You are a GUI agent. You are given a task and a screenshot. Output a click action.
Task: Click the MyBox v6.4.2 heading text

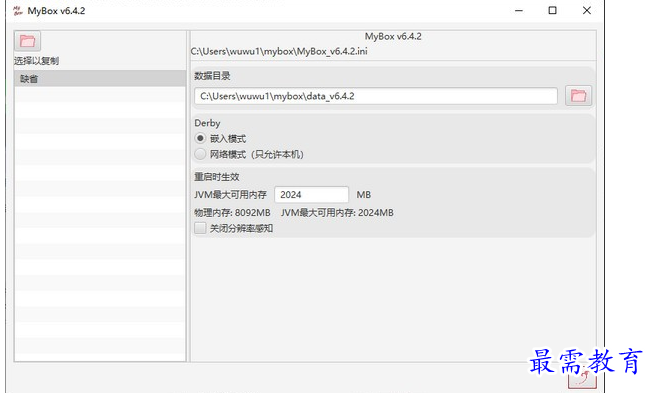(393, 37)
